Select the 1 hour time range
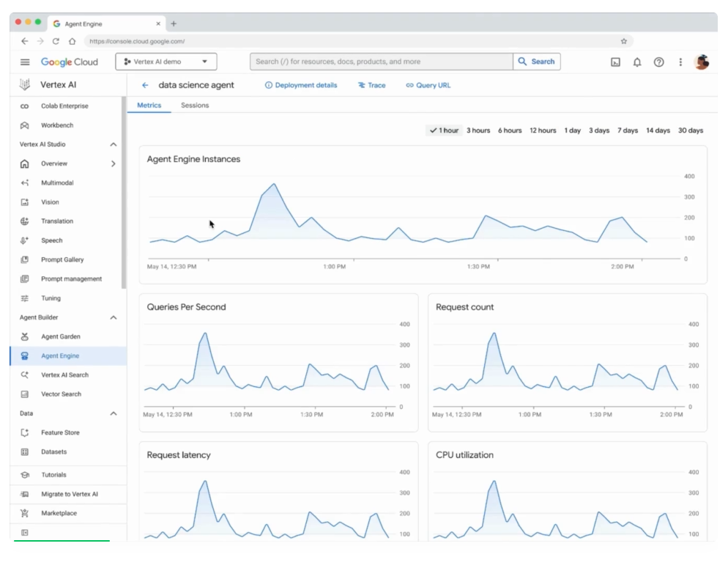The height and width of the screenshot is (568, 728). [445, 130]
